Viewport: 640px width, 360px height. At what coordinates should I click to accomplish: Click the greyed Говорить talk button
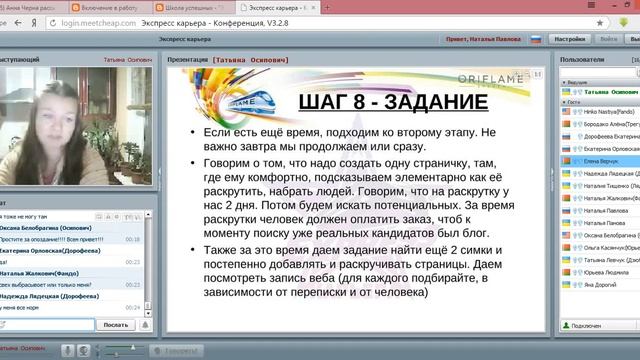(176, 351)
